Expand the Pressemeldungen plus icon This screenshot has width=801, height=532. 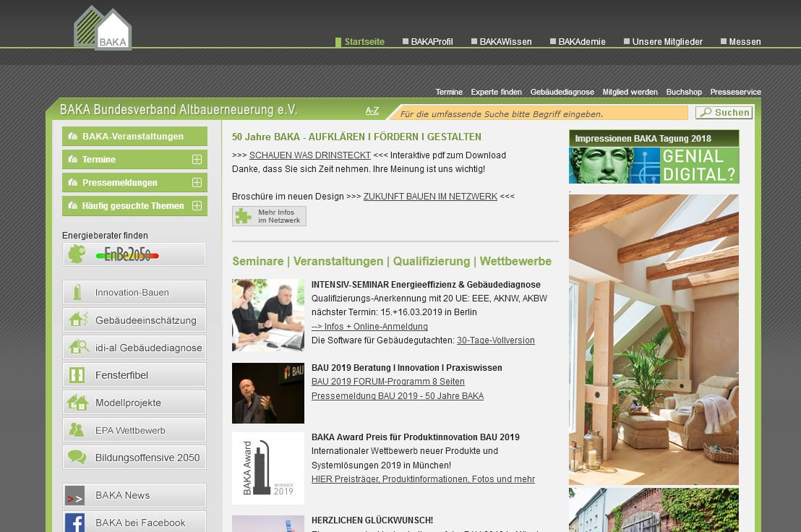(x=197, y=182)
